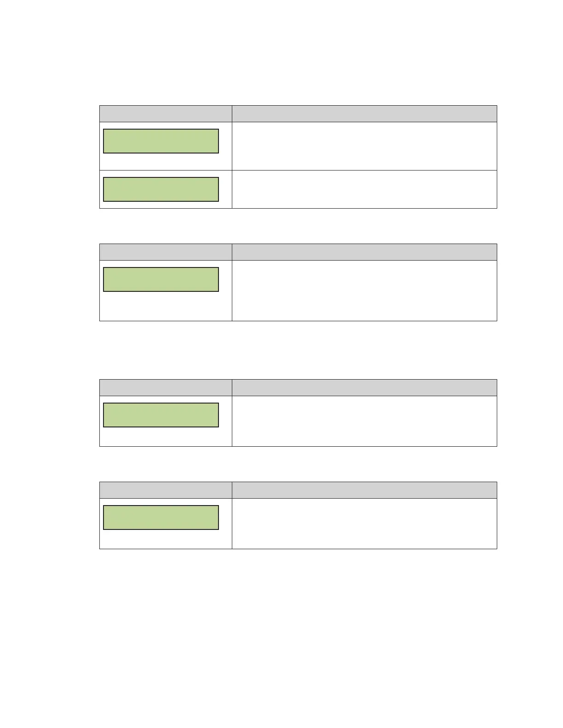Click the narrow gray header cell of third table

[166, 387]
